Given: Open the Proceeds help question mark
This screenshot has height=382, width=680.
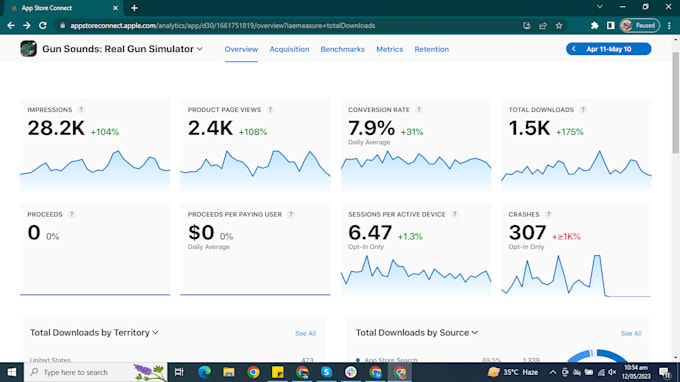Looking at the screenshot, I should pos(72,214).
